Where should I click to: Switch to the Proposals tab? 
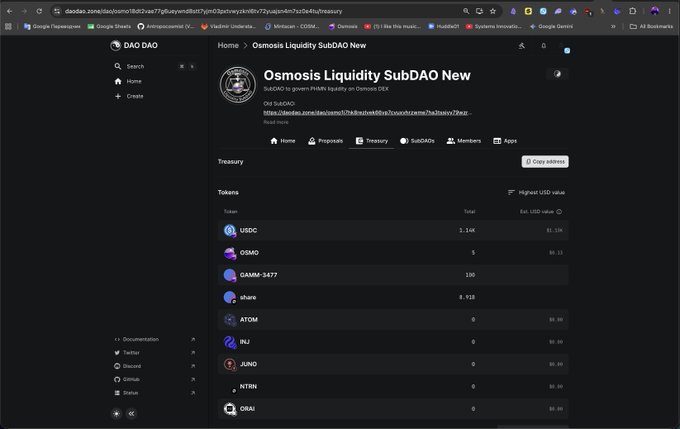click(325, 141)
